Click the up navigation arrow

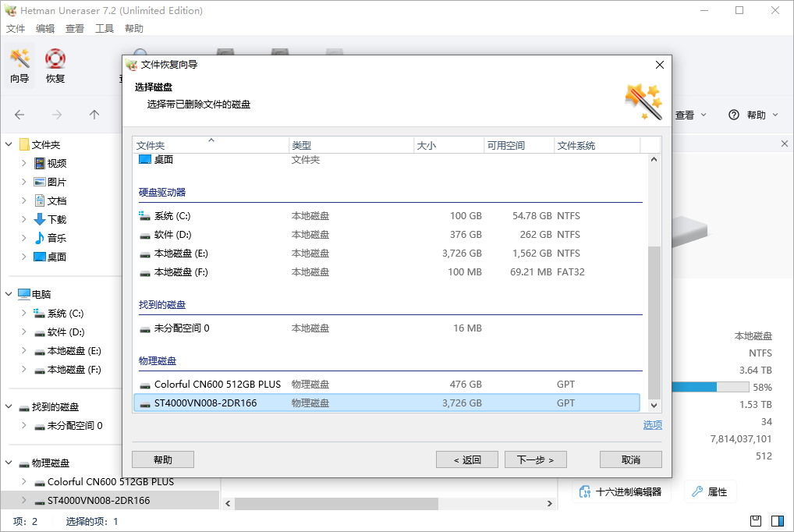[94, 114]
